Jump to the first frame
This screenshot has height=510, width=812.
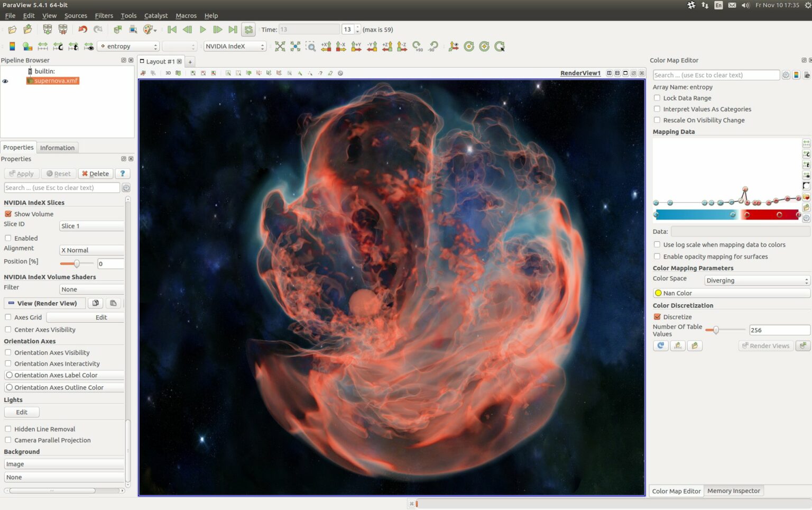pyautogui.click(x=172, y=30)
